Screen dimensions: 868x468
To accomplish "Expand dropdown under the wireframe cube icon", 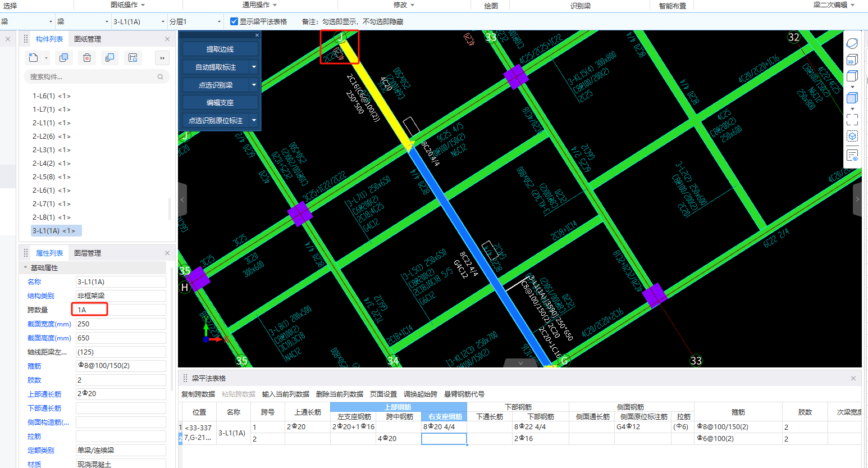I will [852, 87].
